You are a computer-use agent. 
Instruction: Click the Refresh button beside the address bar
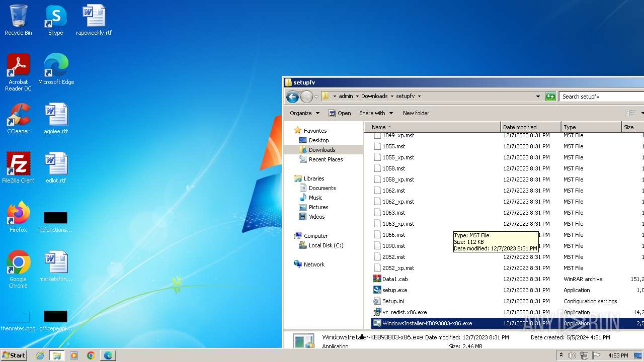pyautogui.click(x=550, y=97)
